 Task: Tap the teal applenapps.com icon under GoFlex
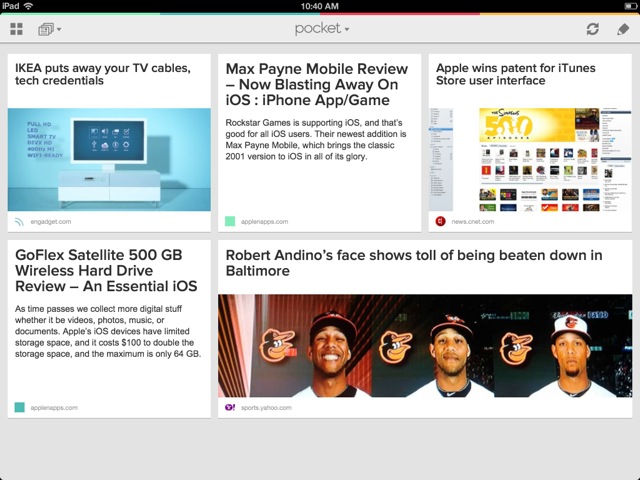click(19, 408)
